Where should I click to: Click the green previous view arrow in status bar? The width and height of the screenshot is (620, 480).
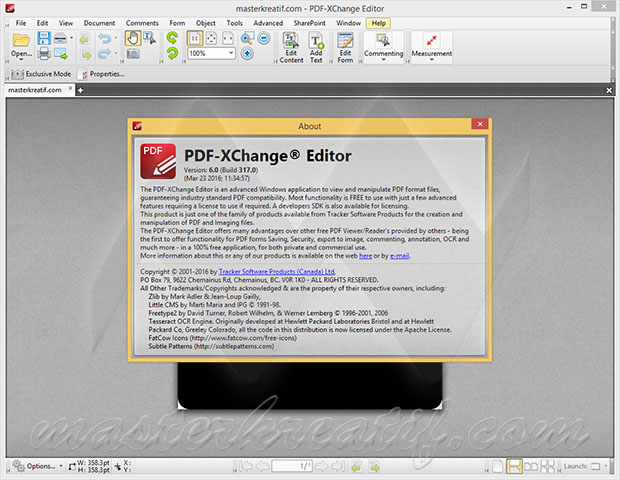357,467
